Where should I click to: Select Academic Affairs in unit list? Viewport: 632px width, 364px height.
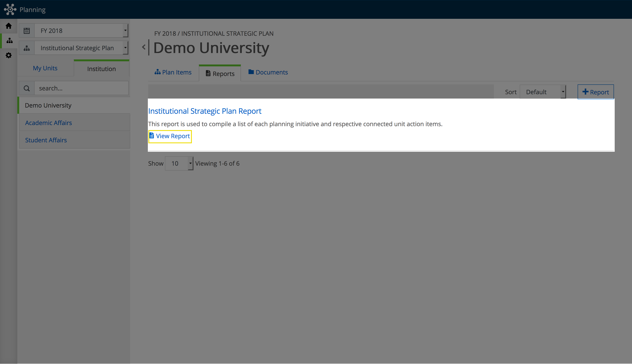tap(49, 123)
